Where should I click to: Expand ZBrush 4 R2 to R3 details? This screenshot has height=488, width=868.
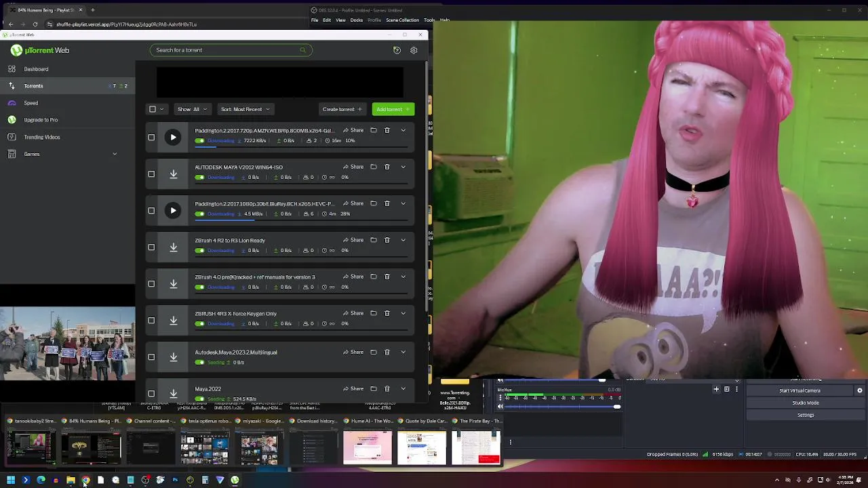point(403,240)
